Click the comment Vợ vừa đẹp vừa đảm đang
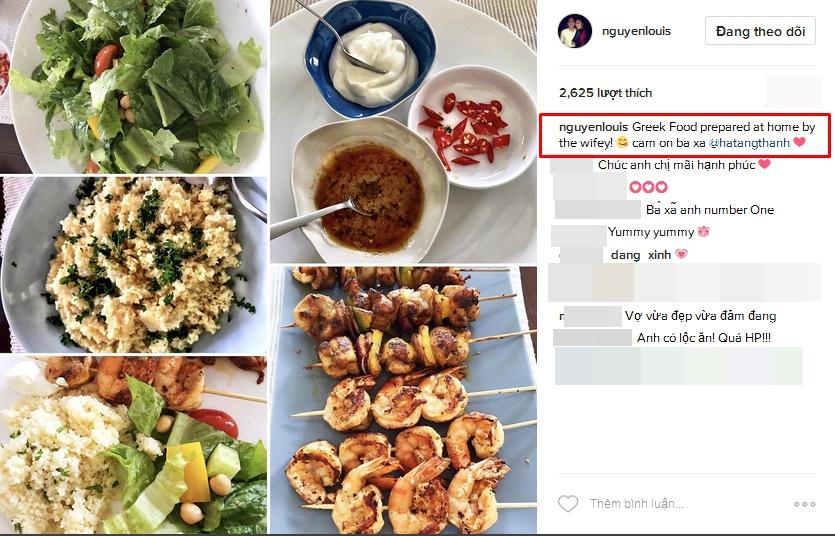Viewport: 835px width, 536px height. tap(700, 316)
